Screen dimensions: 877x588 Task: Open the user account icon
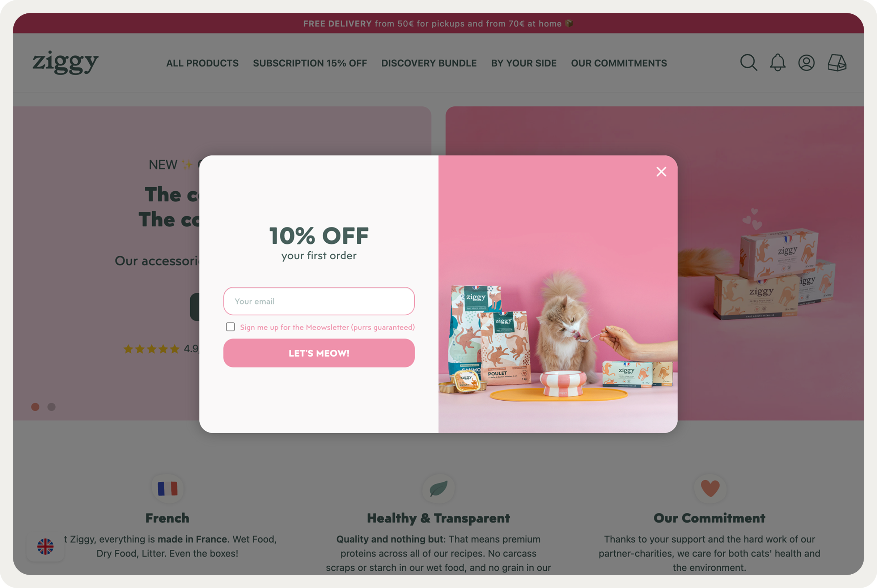coord(806,63)
